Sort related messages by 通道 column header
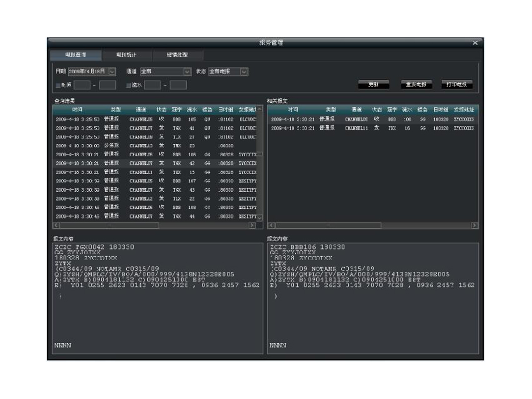Screen dimensions: 532x399 [x=356, y=110]
